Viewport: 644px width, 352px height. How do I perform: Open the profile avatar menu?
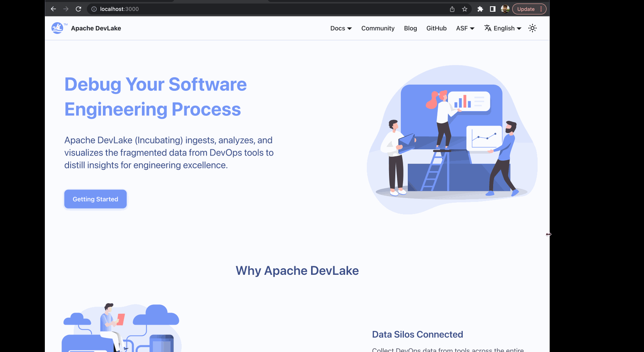tap(505, 9)
